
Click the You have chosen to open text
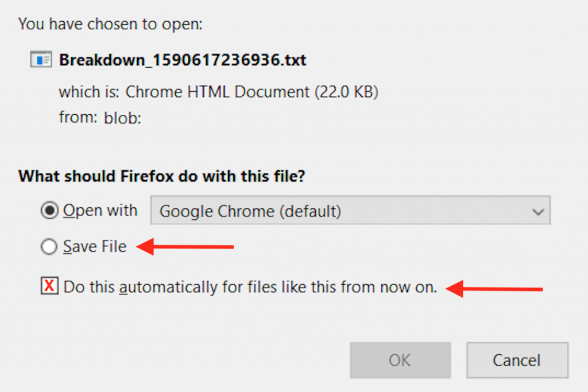tap(110, 24)
